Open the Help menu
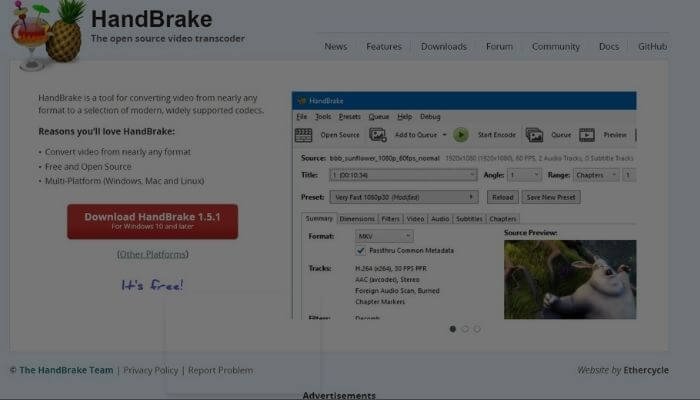Image resolution: width=700 pixels, height=400 pixels. (x=404, y=117)
